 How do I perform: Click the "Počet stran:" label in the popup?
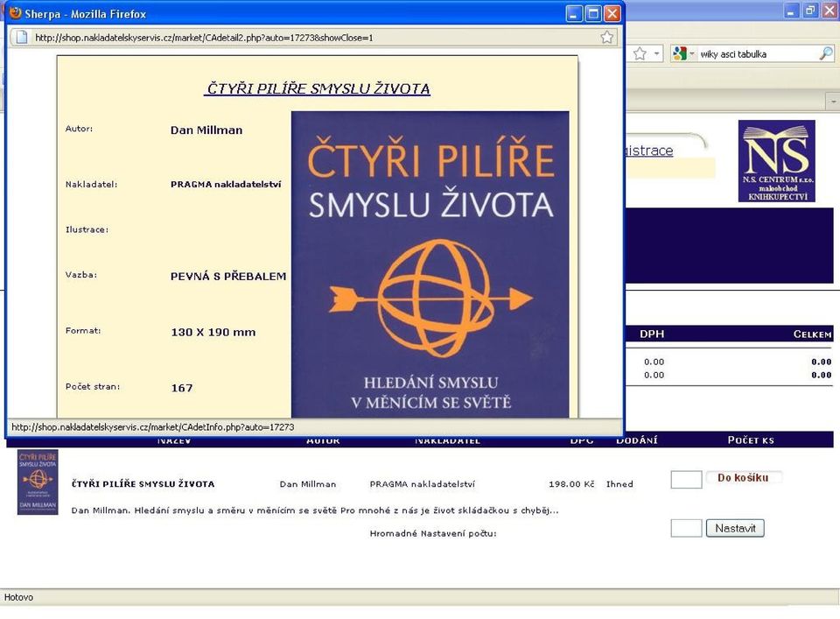tap(93, 386)
